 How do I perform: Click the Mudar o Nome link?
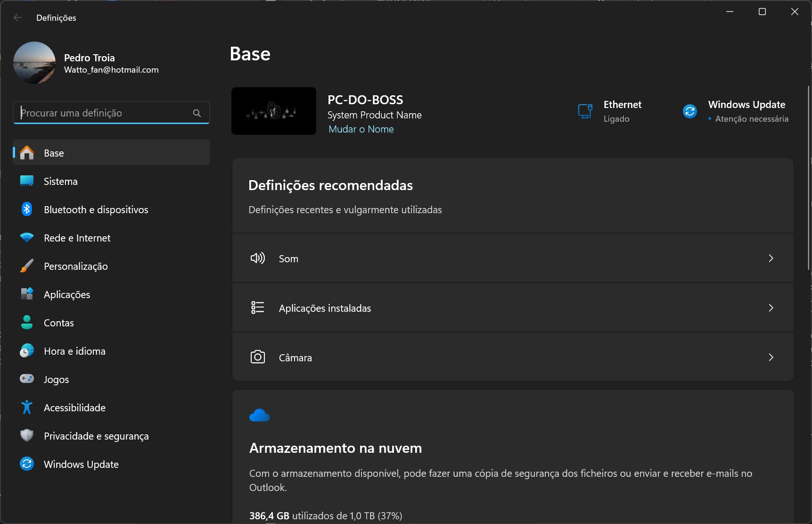(x=361, y=129)
